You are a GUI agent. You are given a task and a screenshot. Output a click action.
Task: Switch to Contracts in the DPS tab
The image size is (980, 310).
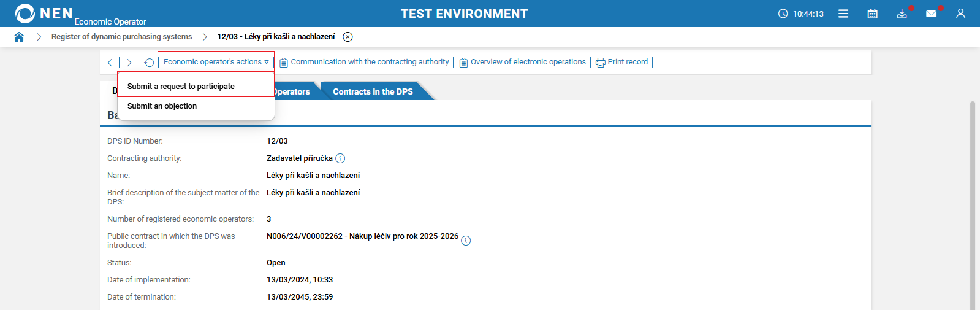373,91
